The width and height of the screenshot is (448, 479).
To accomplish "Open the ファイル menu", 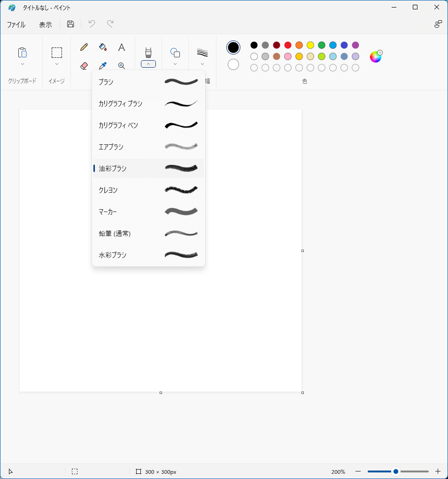I will pyautogui.click(x=16, y=24).
